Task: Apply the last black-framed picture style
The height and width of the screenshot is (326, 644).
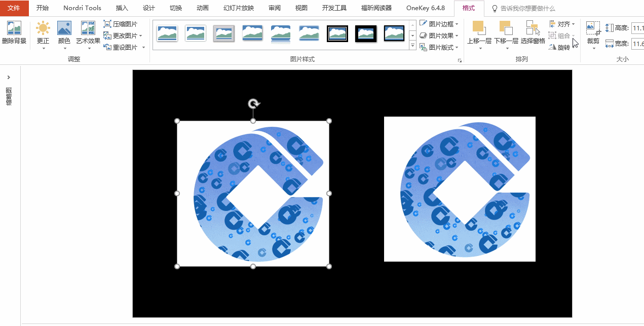Action: coord(394,33)
